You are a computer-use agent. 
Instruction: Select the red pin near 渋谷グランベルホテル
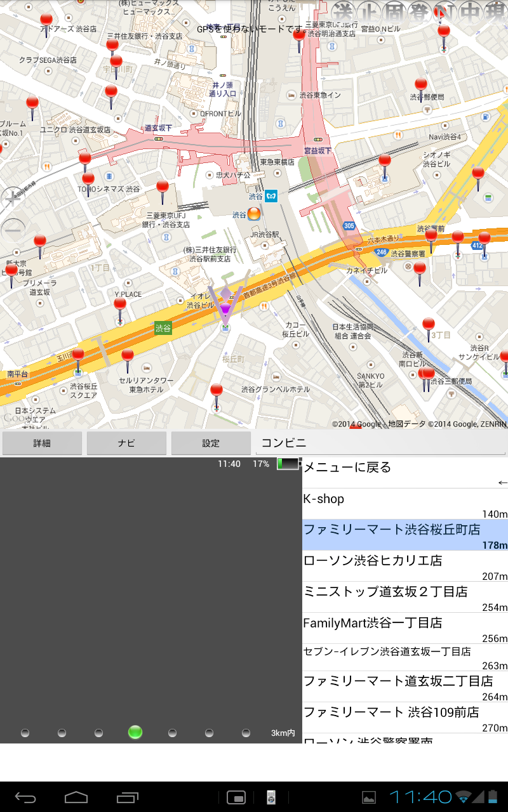click(x=217, y=396)
